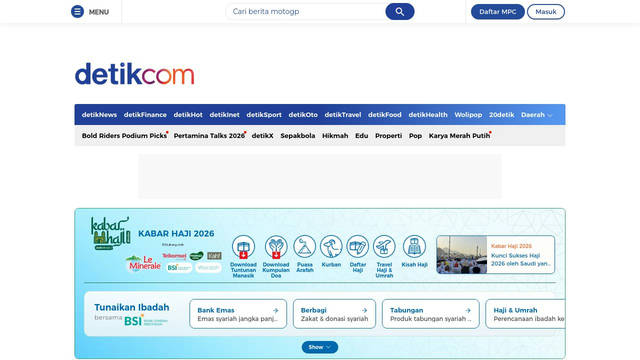Open the detikX link

262,136
